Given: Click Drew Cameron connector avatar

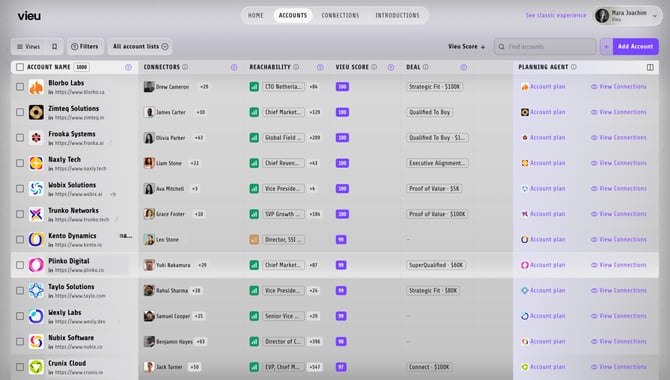Looking at the screenshot, I should point(149,87).
